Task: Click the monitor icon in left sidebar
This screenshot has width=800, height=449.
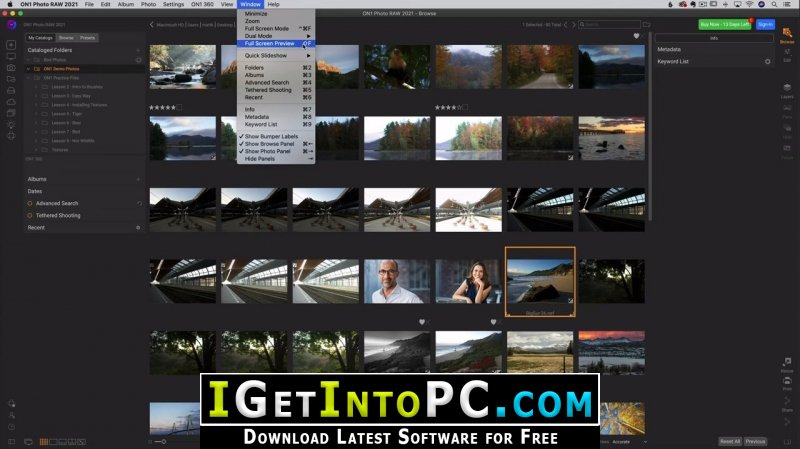Action: tap(11, 56)
